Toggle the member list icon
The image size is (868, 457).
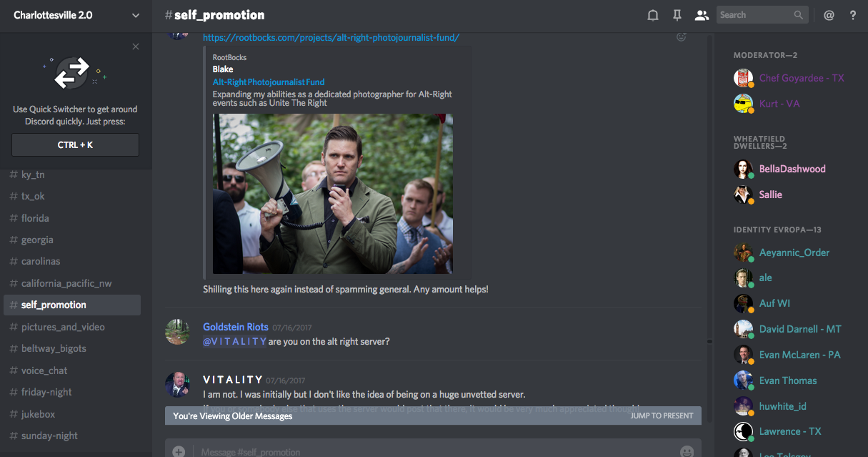tap(702, 15)
